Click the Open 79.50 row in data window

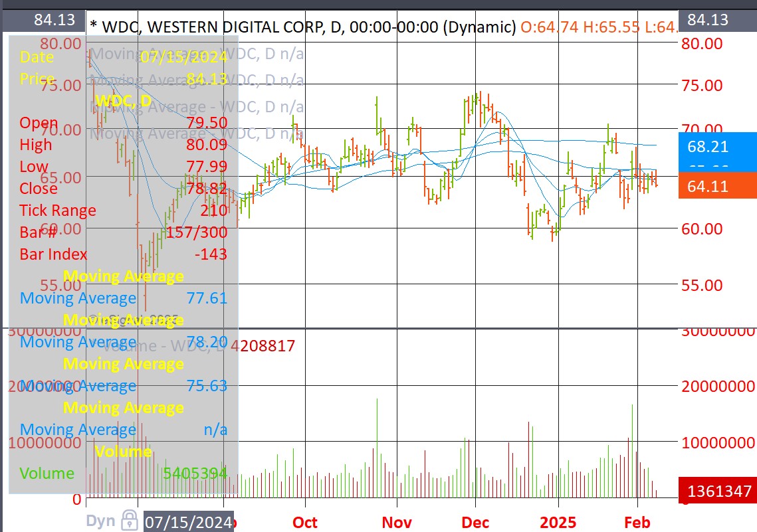pos(123,122)
